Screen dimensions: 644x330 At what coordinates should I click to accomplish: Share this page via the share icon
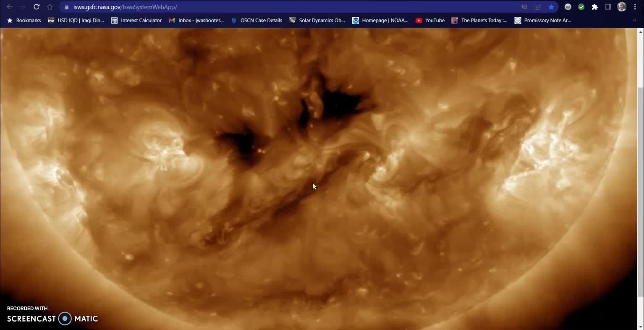(538, 7)
